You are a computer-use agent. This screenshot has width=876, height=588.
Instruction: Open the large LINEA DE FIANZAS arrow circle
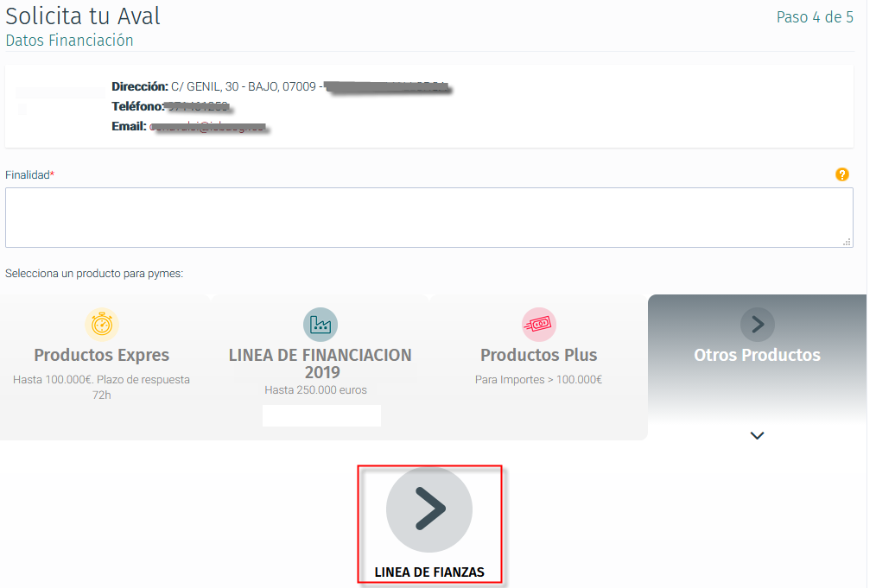pos(429,509)
